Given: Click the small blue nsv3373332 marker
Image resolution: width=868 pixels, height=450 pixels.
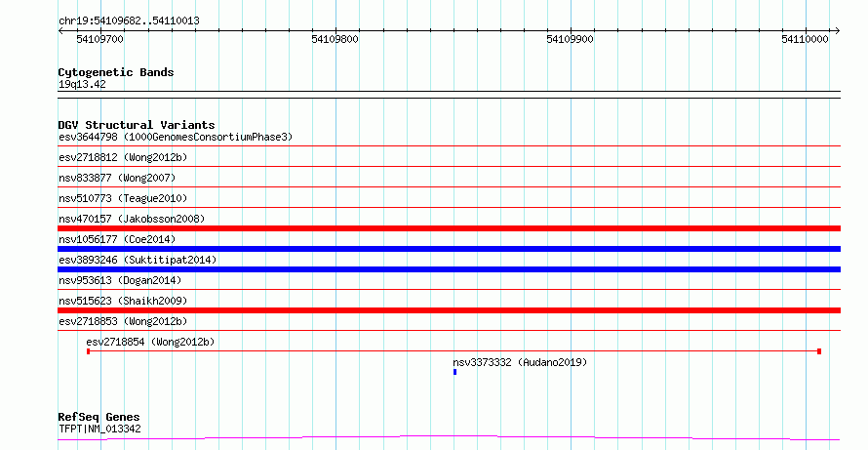Looking at the screenshot, I should click(455, 372).
